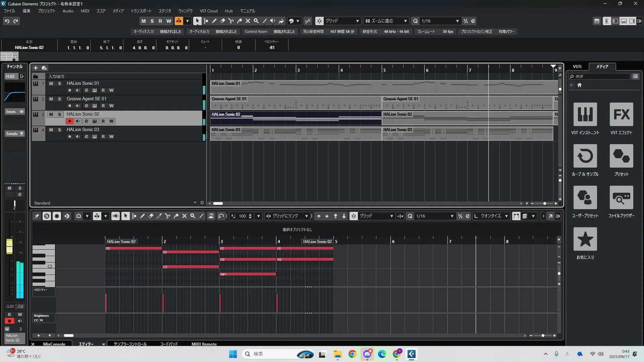Screen dimensions: 644x362
Task: Mute the HALion Sonic 01 track
Action: (x=51, y=83)
